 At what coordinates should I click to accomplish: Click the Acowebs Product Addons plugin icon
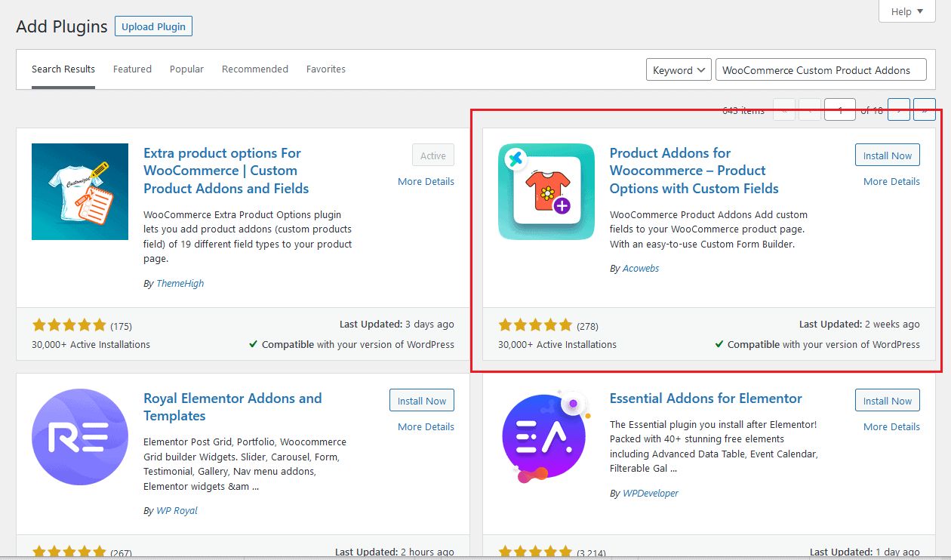coord(546,192)
